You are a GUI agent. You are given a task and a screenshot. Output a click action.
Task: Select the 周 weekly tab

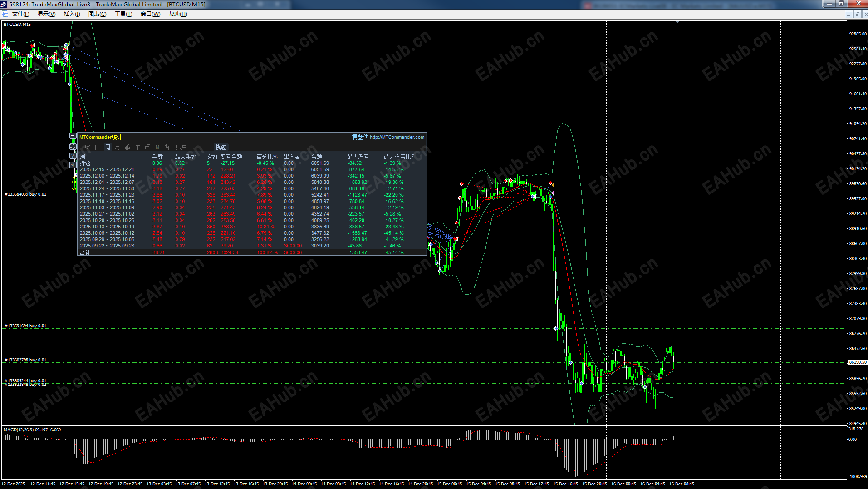(x=108, y=147)
